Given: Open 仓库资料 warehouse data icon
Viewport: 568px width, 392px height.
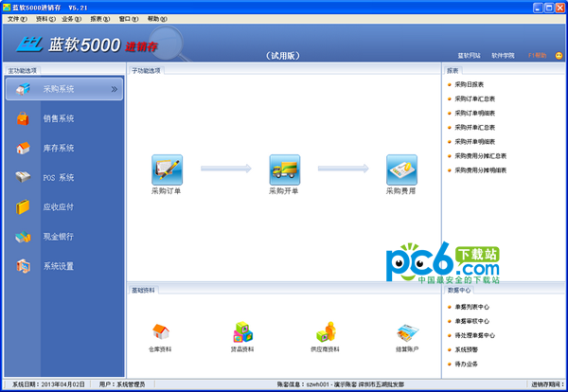Looking at the screenshot, I should [161, 331].
